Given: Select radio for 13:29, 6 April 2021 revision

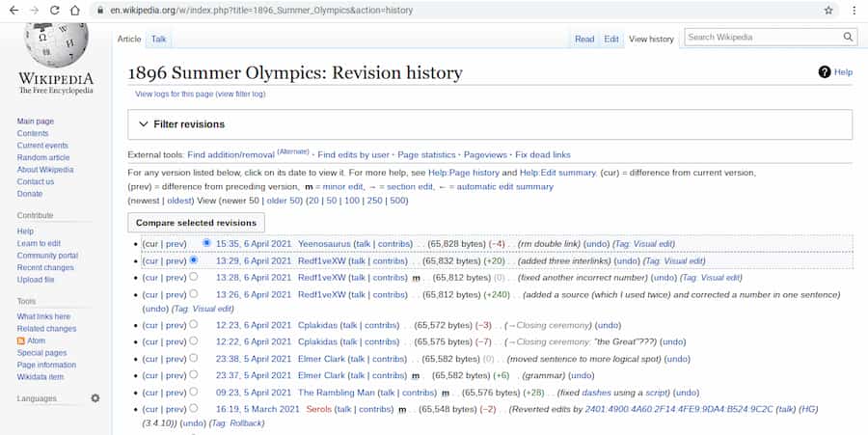Looking at the screenshot, I should tap(193, 259).
